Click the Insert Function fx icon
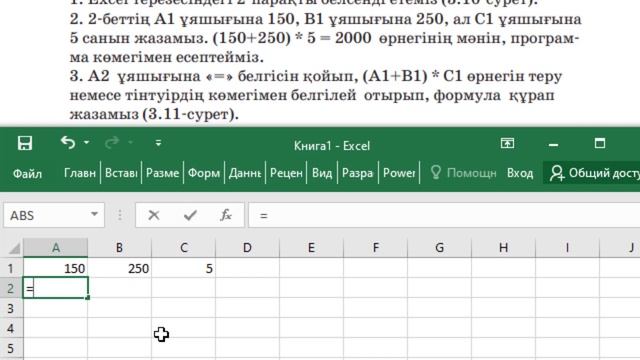Image resolution: width=640 pixels, height=360 pixels. [226, 215]
